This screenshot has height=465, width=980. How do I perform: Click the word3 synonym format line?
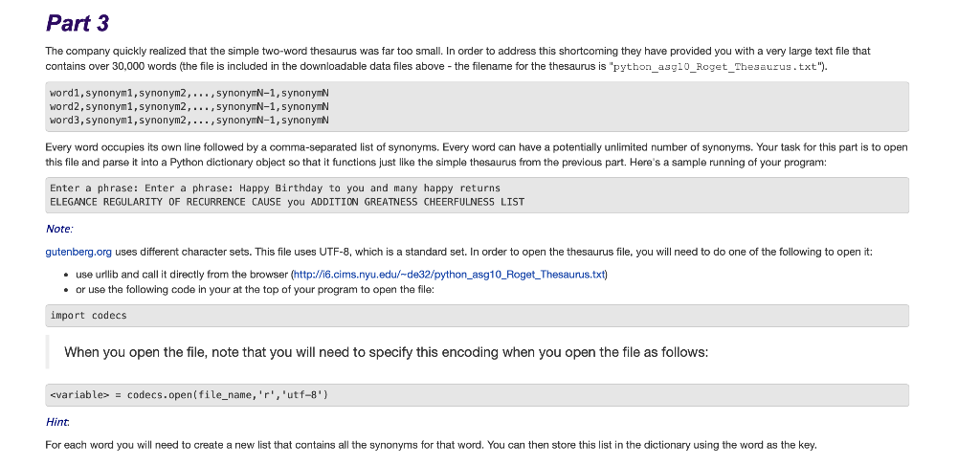click(189, 120)
